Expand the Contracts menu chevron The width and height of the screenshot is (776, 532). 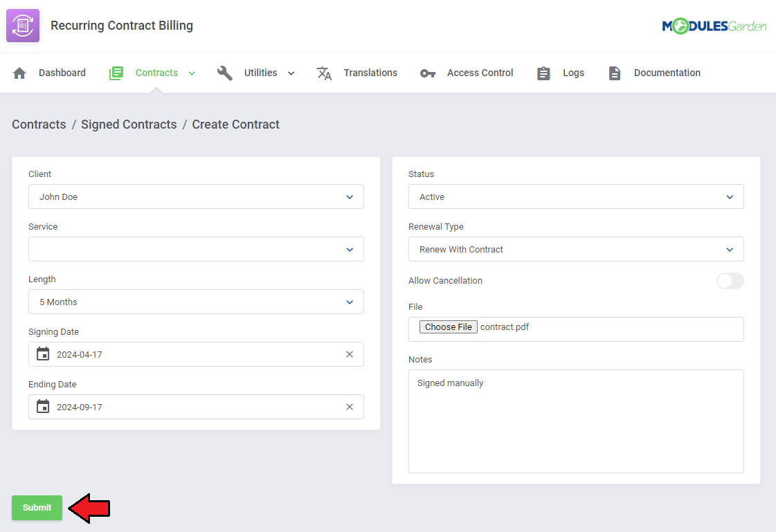point(192,73)
